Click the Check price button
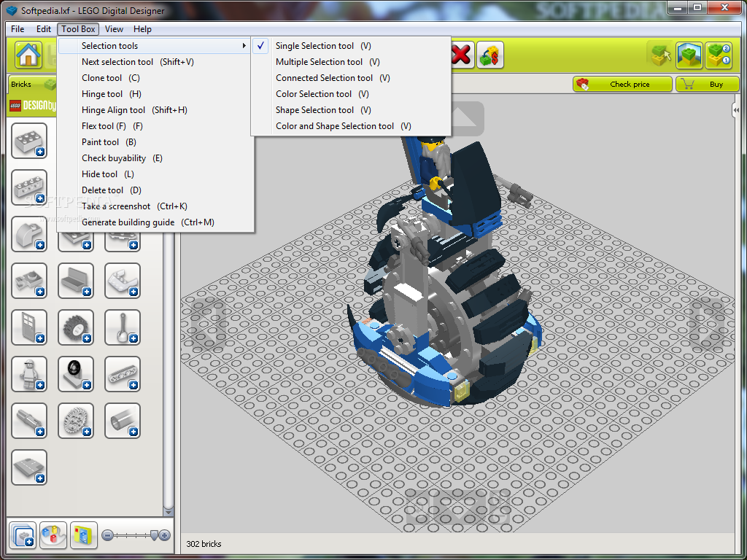Image resolution: width=747 pixels, height=560 pixels. tap(622, 85)
